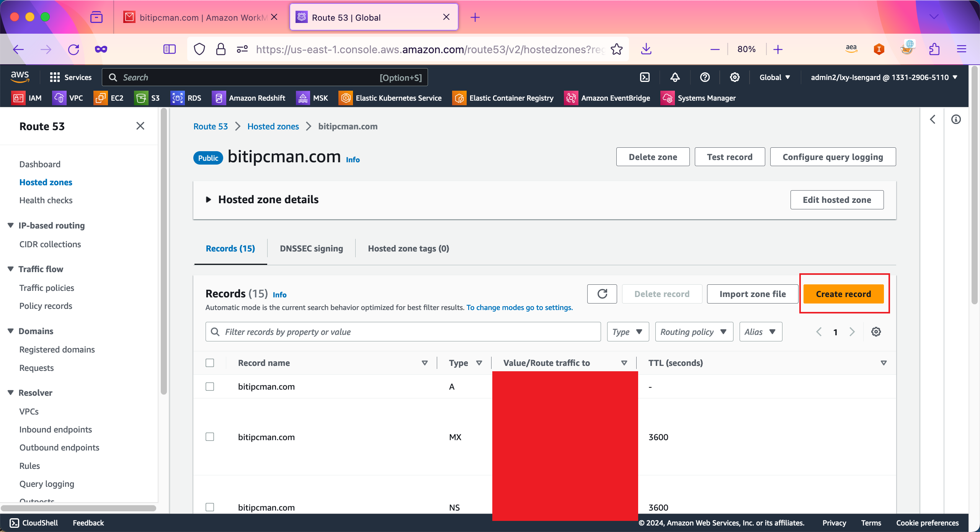Open console settings gear in top bar
The height and width of the screenshot is (532, 980).
(x=735, y=77)
